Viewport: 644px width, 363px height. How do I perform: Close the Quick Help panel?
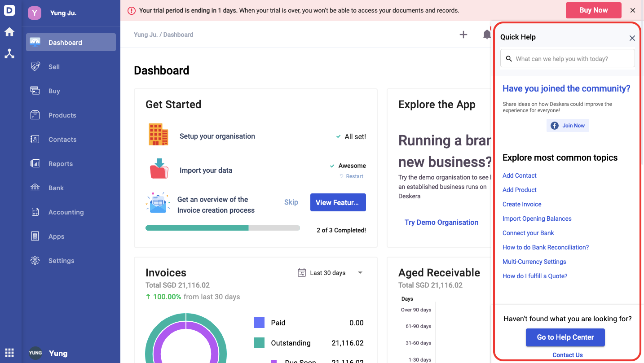coord(632,38)
